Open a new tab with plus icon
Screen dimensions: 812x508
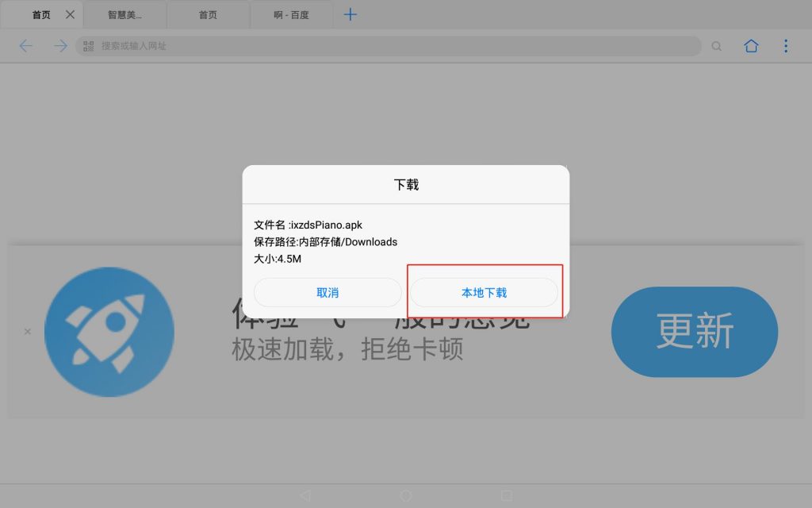[x=350, y=15]
